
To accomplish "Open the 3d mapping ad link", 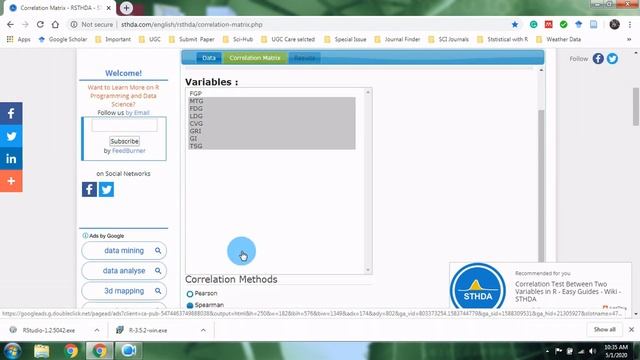I will click(124, 291).
